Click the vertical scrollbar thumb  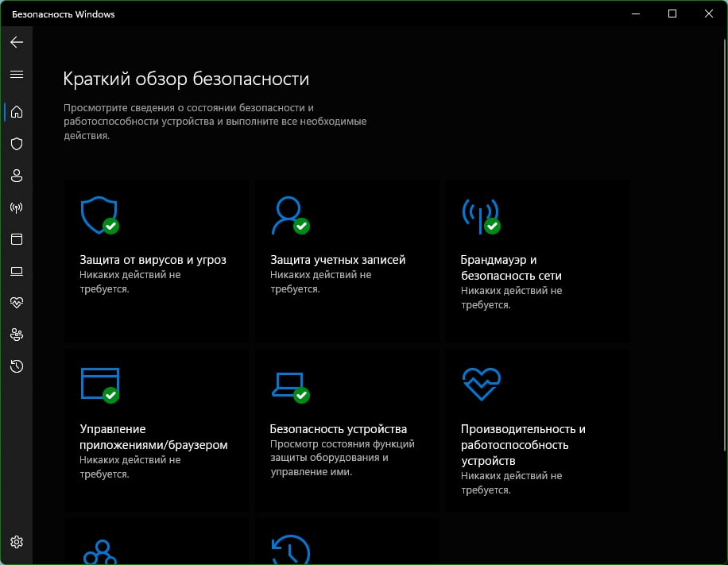[x=724, y=245]
